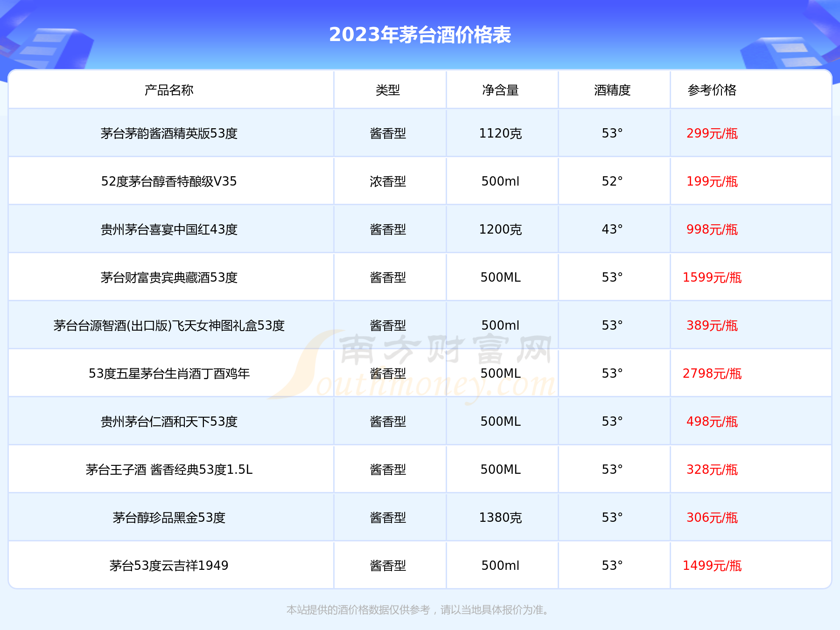Click the price 1499元/瓶

pyautogui.click(x=712, y=566)
